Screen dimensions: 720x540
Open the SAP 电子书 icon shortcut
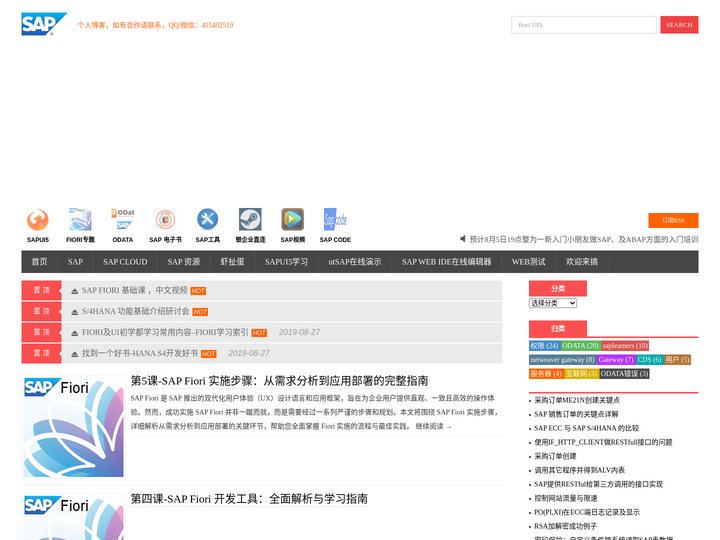[x=165, y=220]
